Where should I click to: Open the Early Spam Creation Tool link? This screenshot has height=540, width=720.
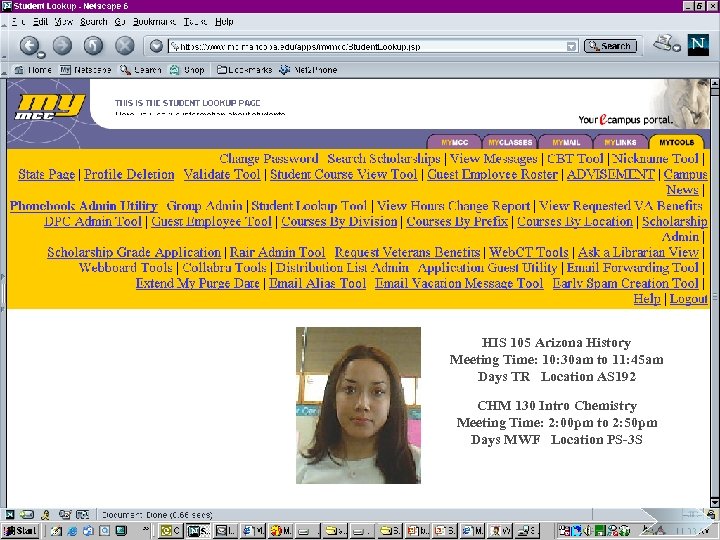625,283
